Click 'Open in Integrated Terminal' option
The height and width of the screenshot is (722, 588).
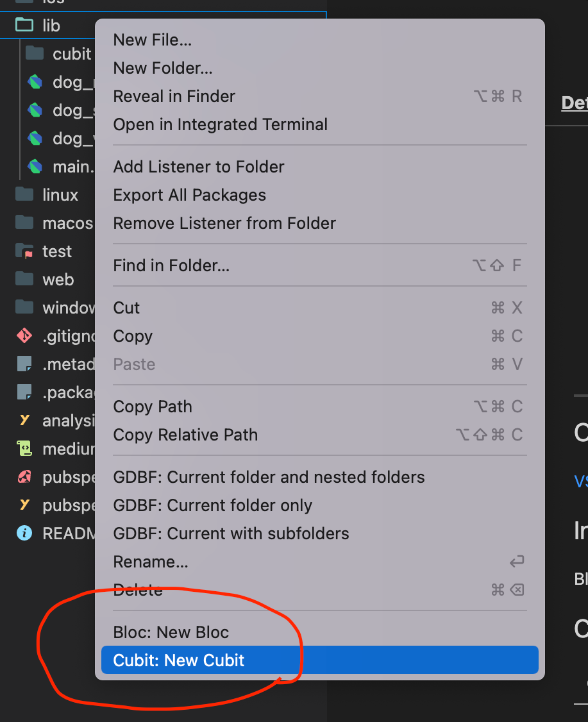click(220, 124)
